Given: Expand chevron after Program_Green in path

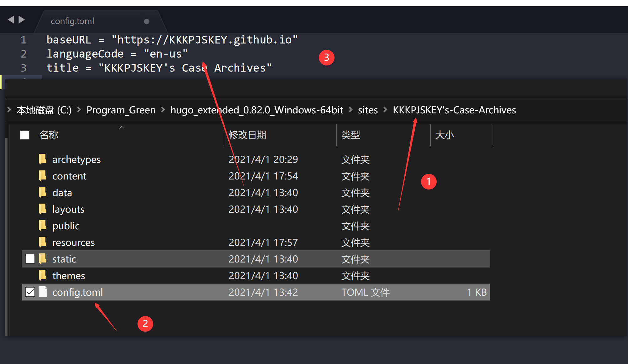Looking at the screenshot, I should [163, 110].
